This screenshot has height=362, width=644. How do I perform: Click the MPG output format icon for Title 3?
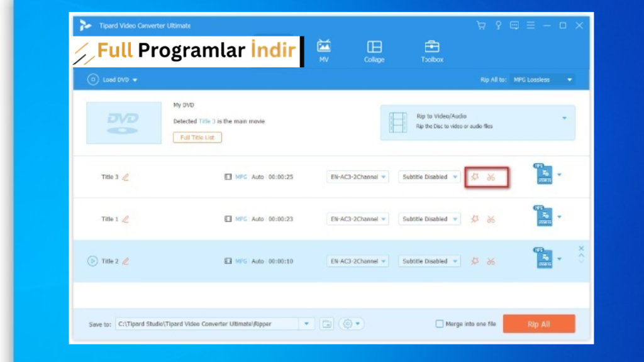click(x=543, y=174)
